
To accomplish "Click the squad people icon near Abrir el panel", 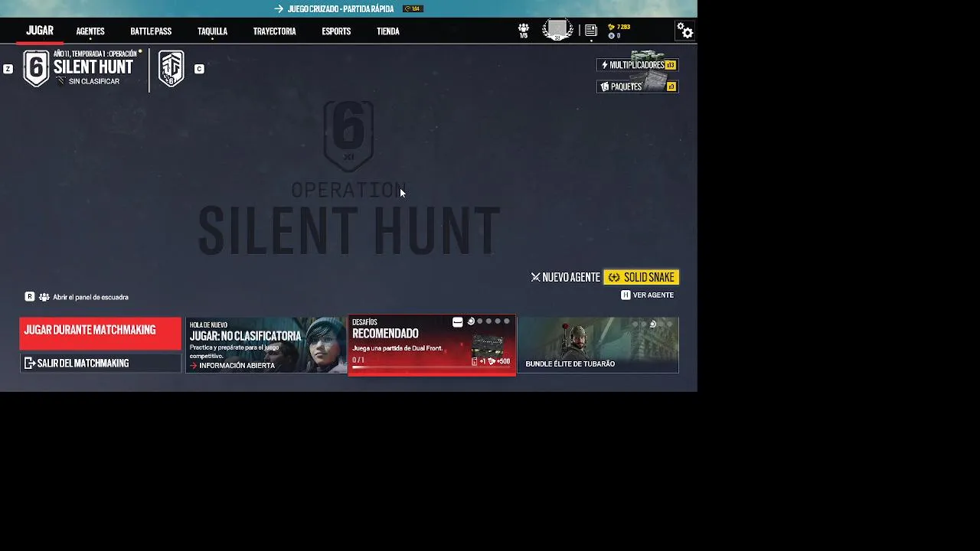I will pyautogui.click(x=44, y=297).
